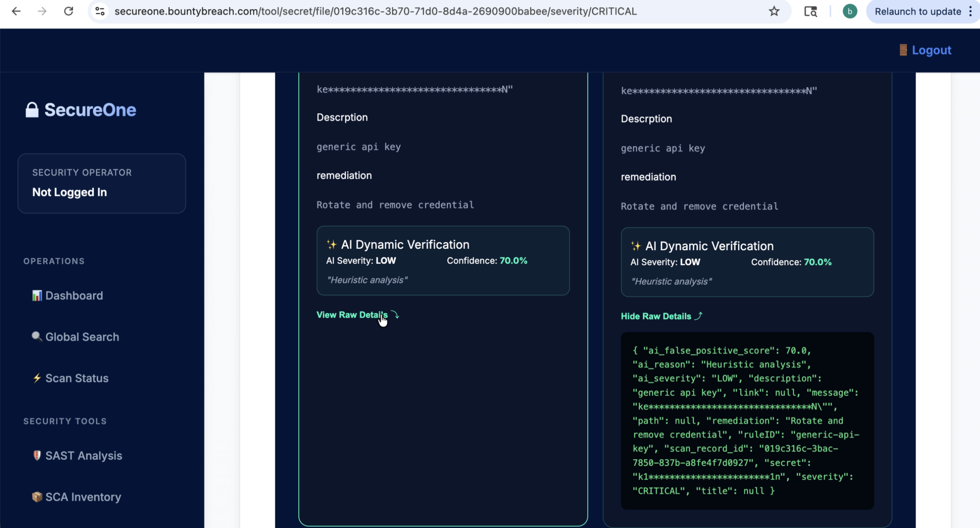Click the masked key text in left card
This screenshot has width=980, height=528.
415,89
